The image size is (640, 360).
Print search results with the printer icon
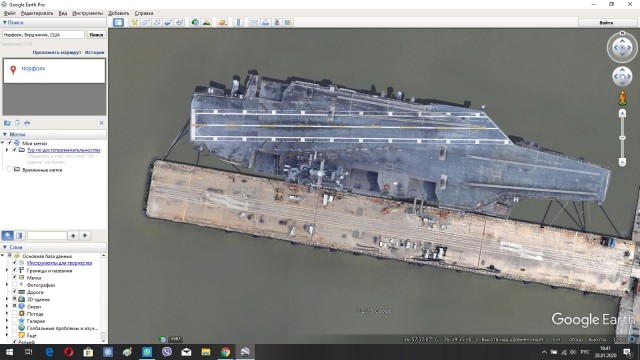tap(27, 123)
